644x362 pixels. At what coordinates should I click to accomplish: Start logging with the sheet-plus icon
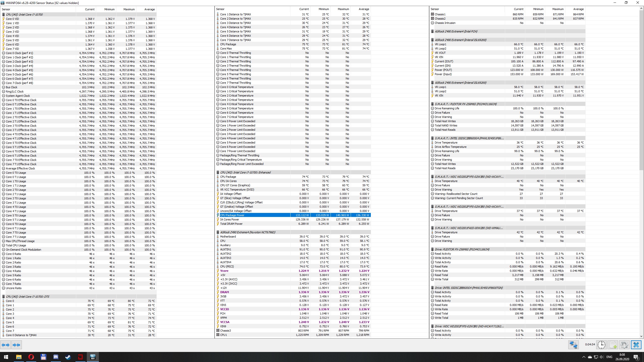tap(613, 345)
